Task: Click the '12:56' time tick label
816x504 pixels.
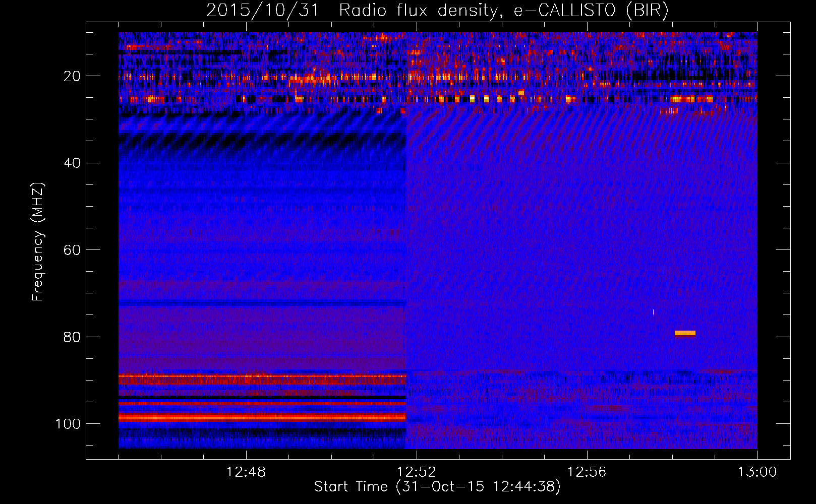Action: (587, 472)
